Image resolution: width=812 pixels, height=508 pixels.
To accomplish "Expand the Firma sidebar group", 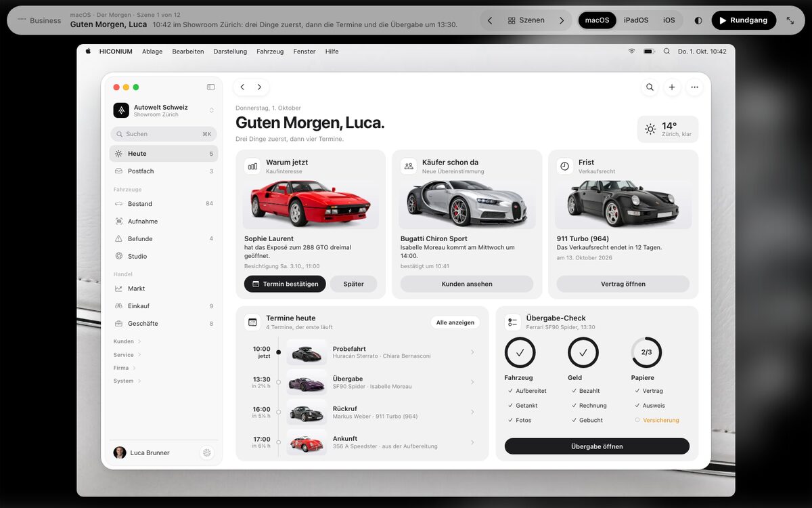I will pos(125,368).
